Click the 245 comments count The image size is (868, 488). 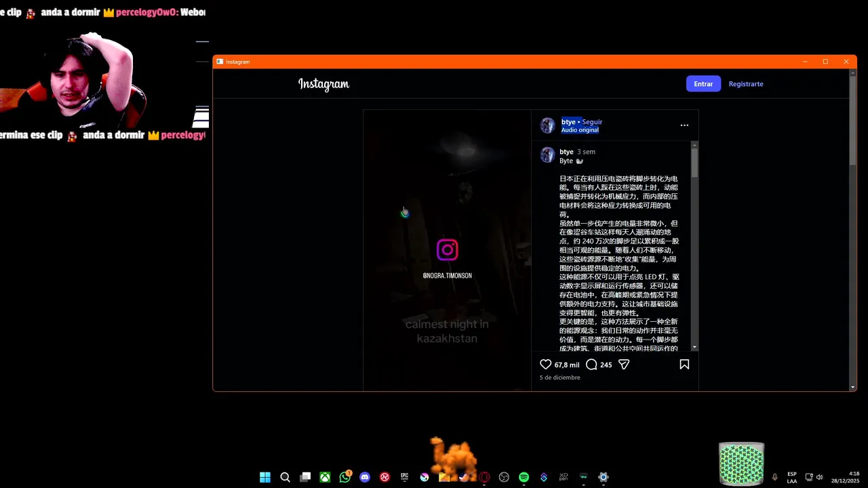(x=606, y=365)
